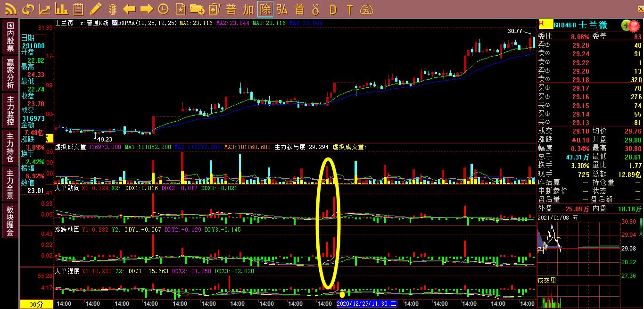The width and height of the screenshot is (644, 309).
Task: Click the folder with plus icon
Action: (x=197, y=8)
